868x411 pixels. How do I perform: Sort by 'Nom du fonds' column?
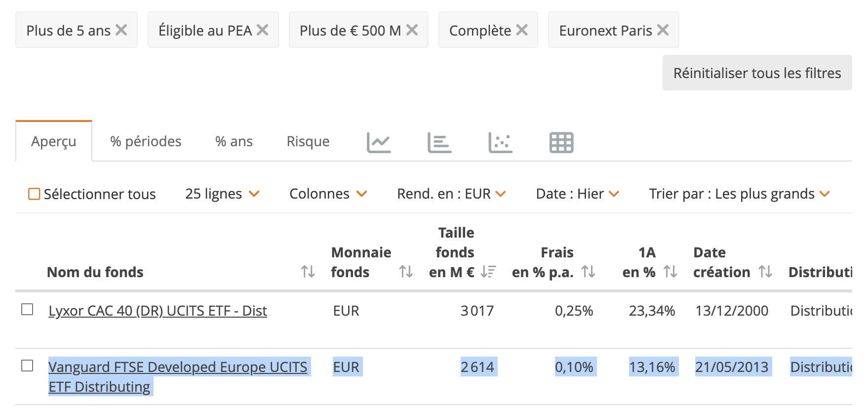coord(308,272)
